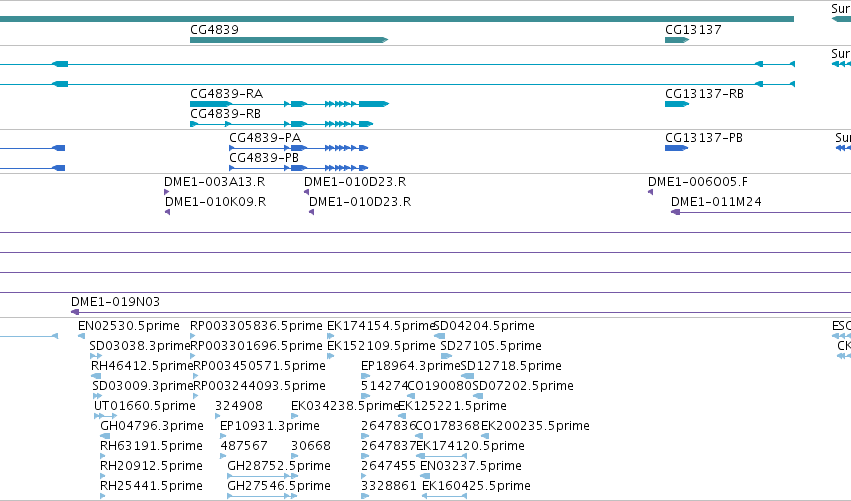Viewport: 851px width, 501px height.
Task: Click the EK125221.5prime label
Action: point(453,406)
